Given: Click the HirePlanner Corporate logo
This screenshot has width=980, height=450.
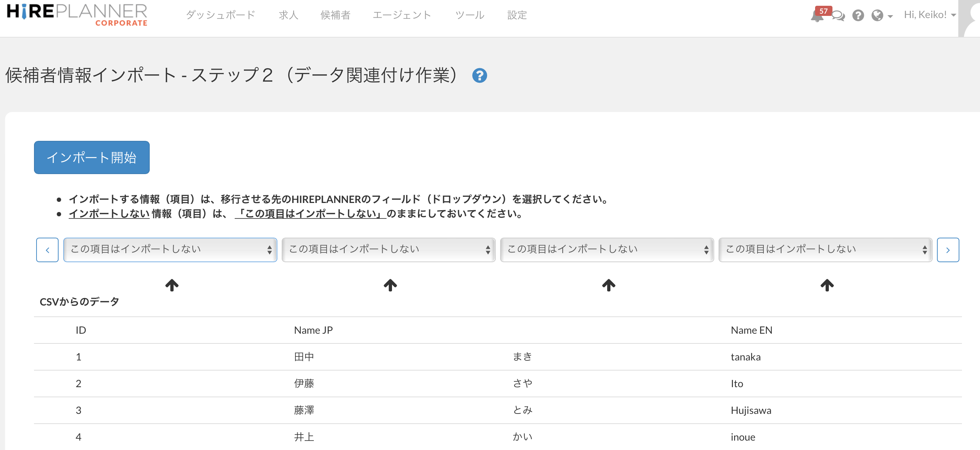Looking at the screenshot, I should [x=77, y=15].
